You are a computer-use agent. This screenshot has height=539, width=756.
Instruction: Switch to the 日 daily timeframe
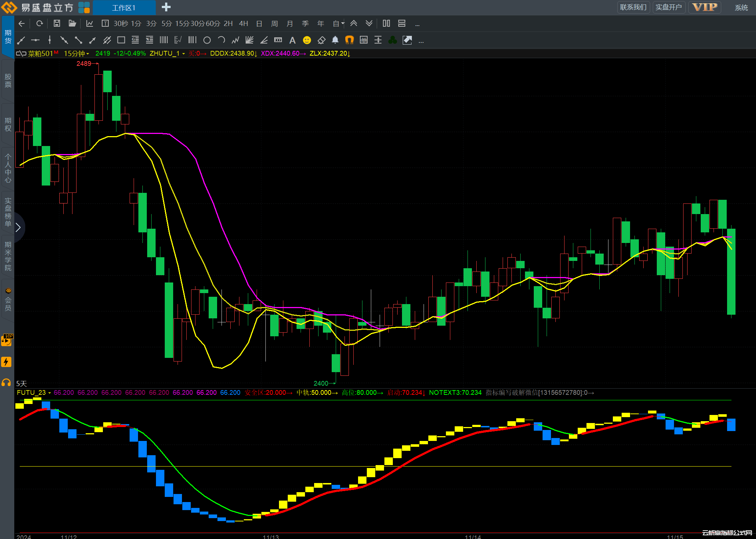259,24
